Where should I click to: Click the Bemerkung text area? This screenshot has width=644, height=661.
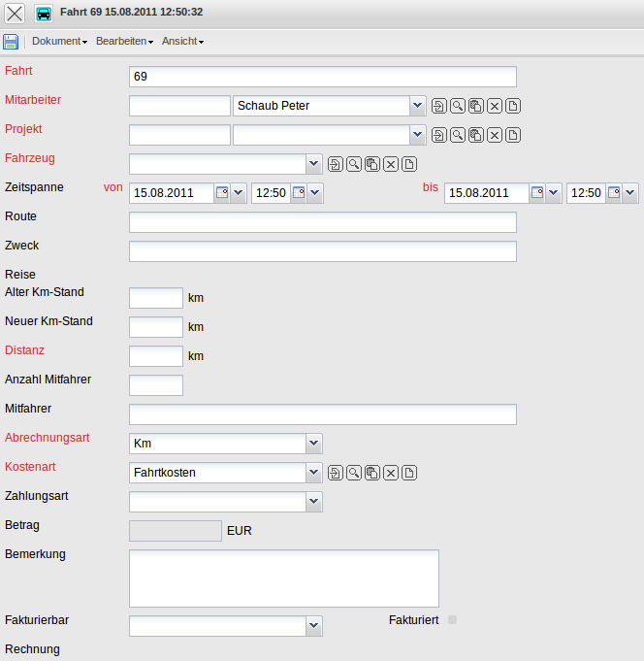(x=283, y=578)
